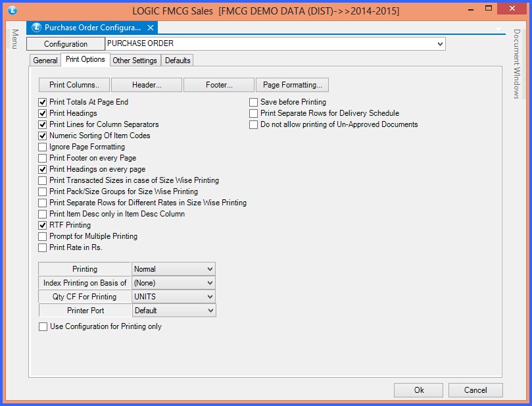Switch to the General tab
The height and width of the screenshot is (406, 532).
(45, 61)
